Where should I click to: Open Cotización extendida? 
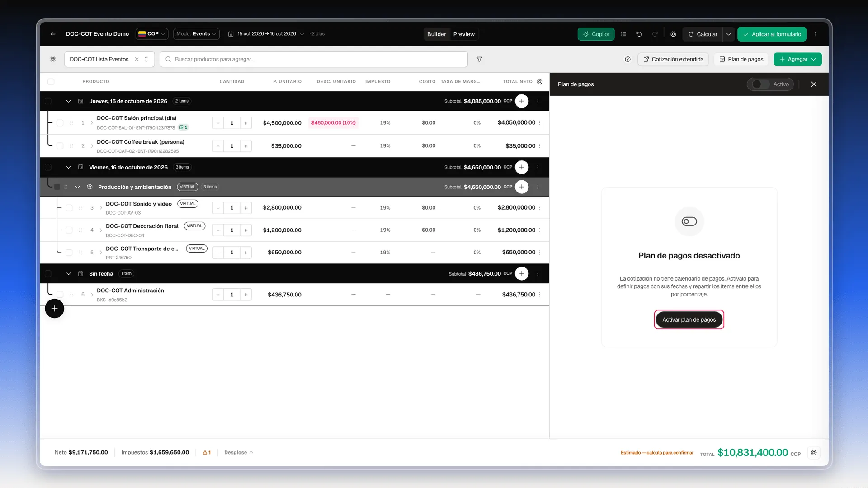(673, 59)
